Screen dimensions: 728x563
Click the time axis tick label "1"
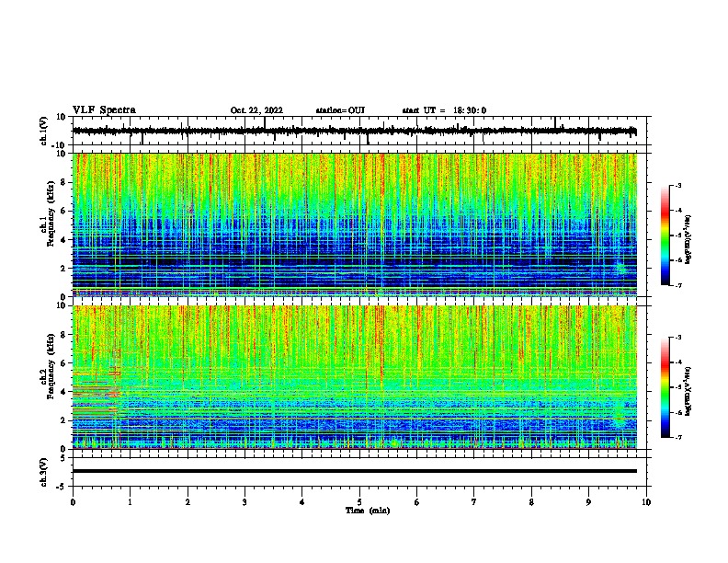coord(131,502)
